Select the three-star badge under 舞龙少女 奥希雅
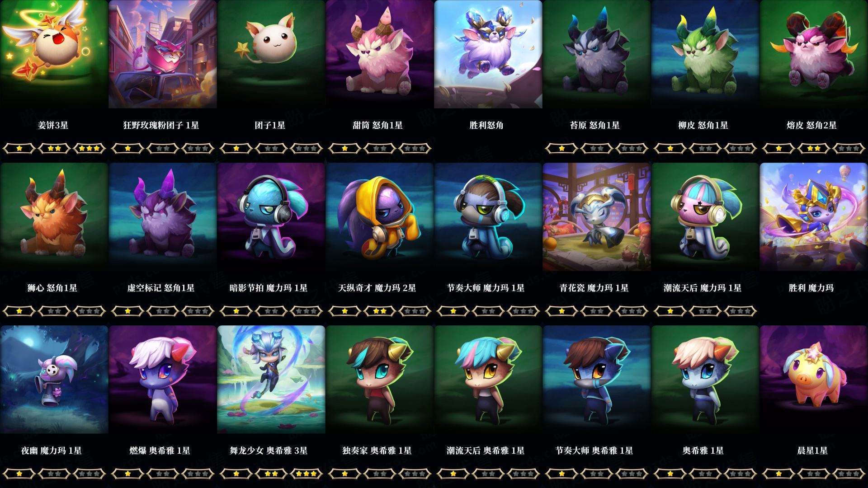Image resolution: width=868 pixels, height=488 pixels. coord(307,474)
